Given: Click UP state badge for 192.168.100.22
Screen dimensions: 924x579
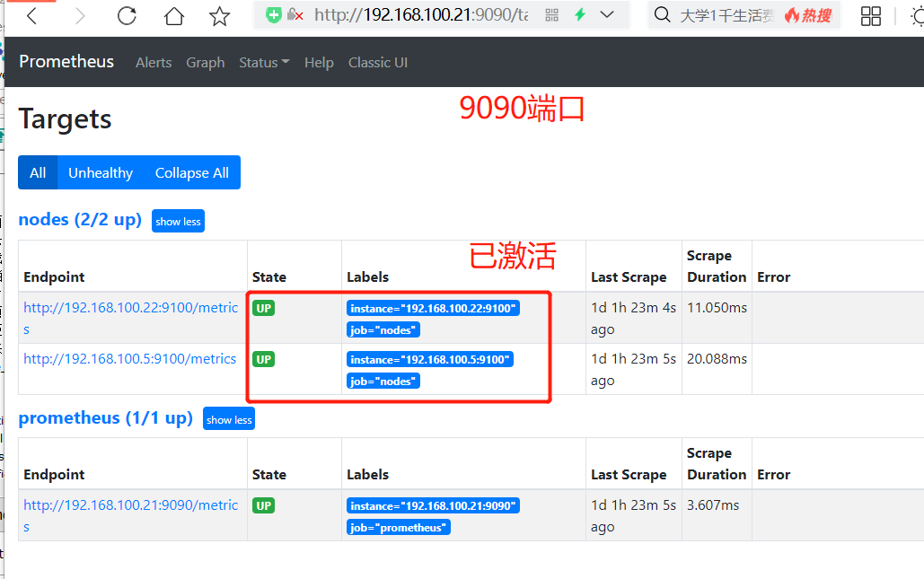Looking at the screenshot, I should [x=263, y=308].
